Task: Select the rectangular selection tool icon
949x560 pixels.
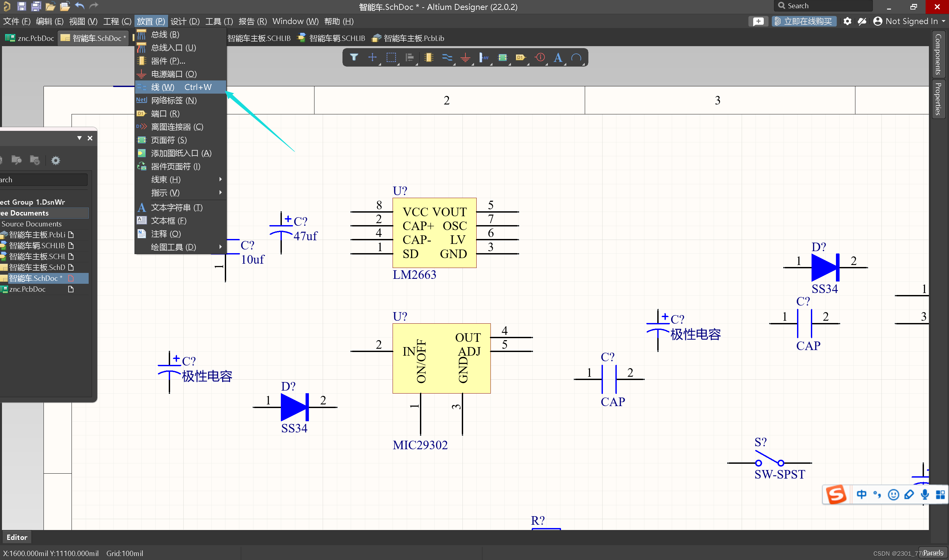Action: tap(391, 57)
